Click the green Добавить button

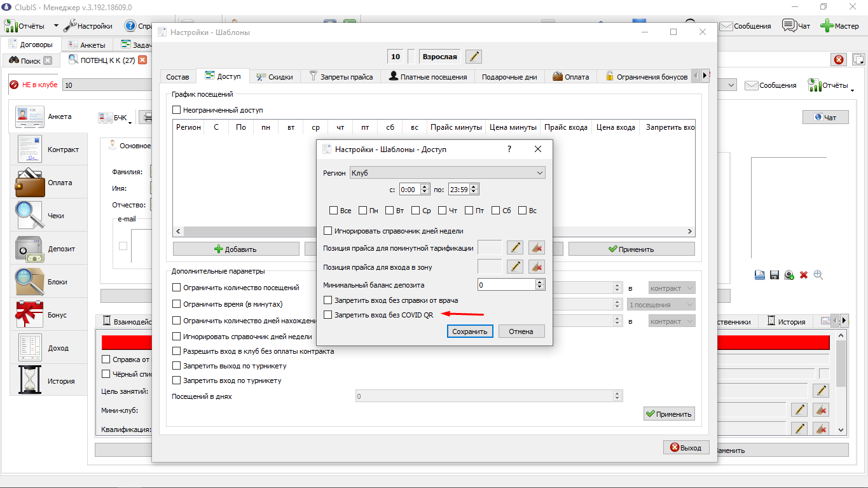tap(236, 249)
